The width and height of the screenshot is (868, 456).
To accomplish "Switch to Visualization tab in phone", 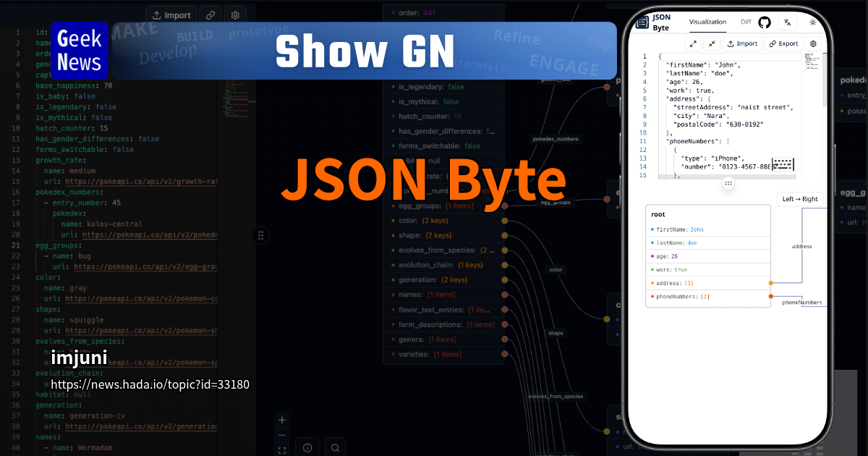I will point(707,22).
